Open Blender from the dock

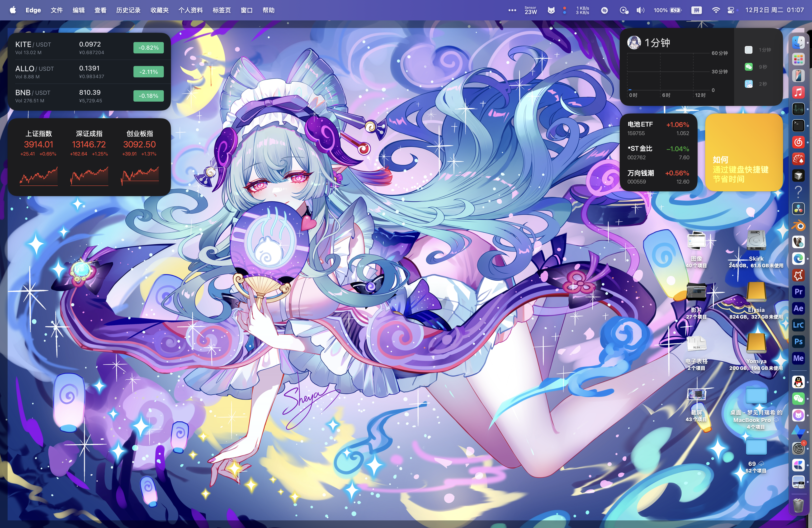(x=798, y=226)
